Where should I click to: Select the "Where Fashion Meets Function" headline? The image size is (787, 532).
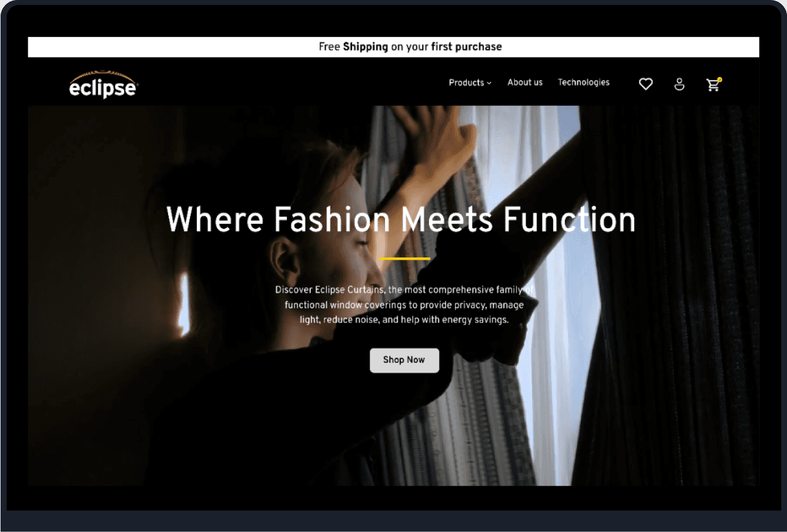401,219
